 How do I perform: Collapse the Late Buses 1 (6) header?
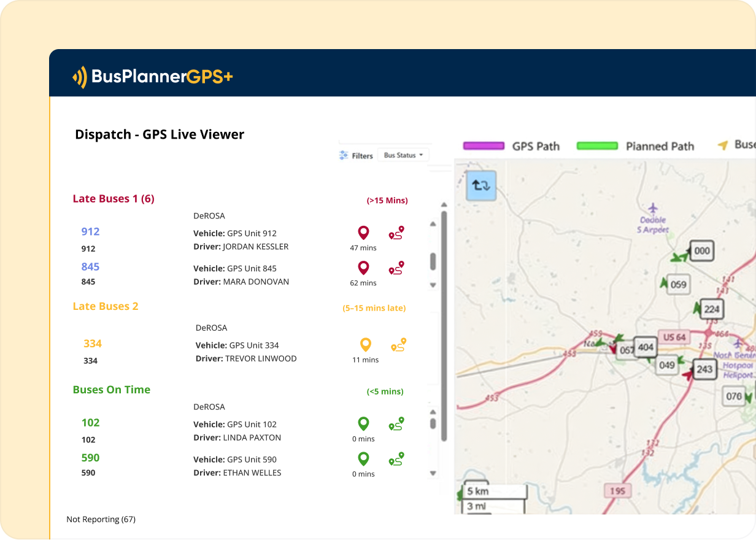pos(114,199)
